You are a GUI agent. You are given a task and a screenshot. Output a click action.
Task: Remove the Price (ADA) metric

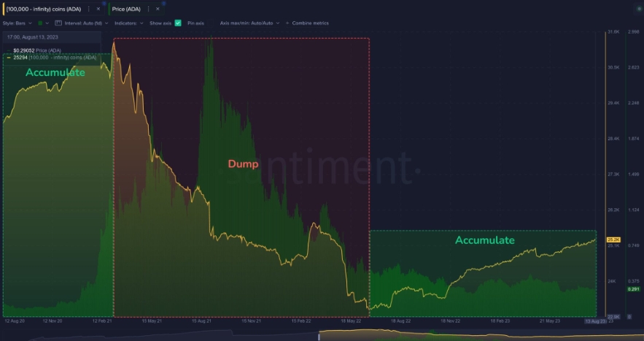158,9
